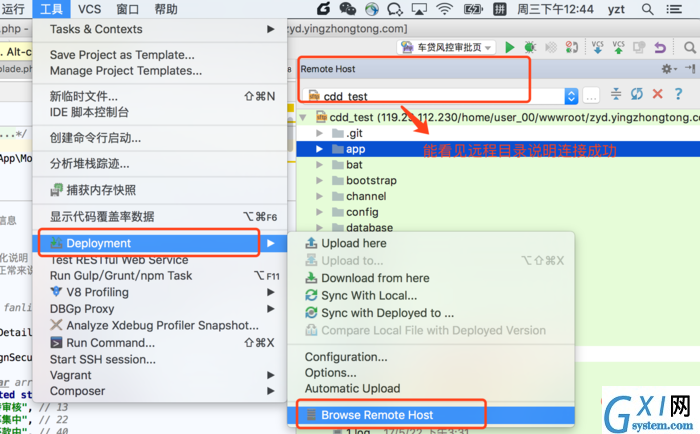Image resolution: width=700 pixels, height=434 pixels.
Task: Open the 帮助 menu
Action: click(166, 9)
